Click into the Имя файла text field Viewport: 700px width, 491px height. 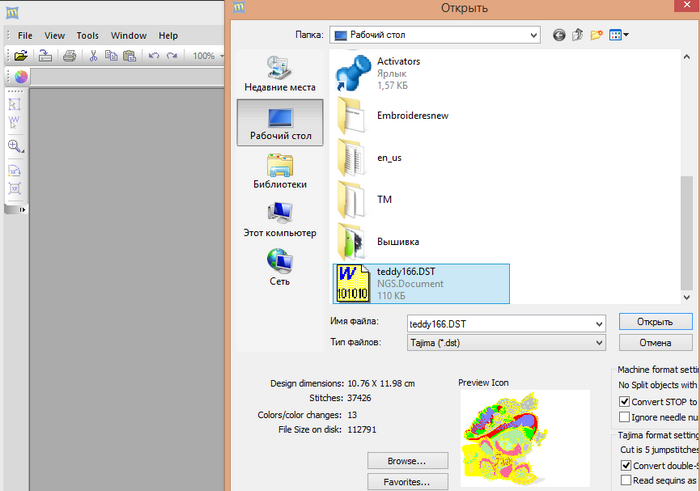[x=500, y=324]
